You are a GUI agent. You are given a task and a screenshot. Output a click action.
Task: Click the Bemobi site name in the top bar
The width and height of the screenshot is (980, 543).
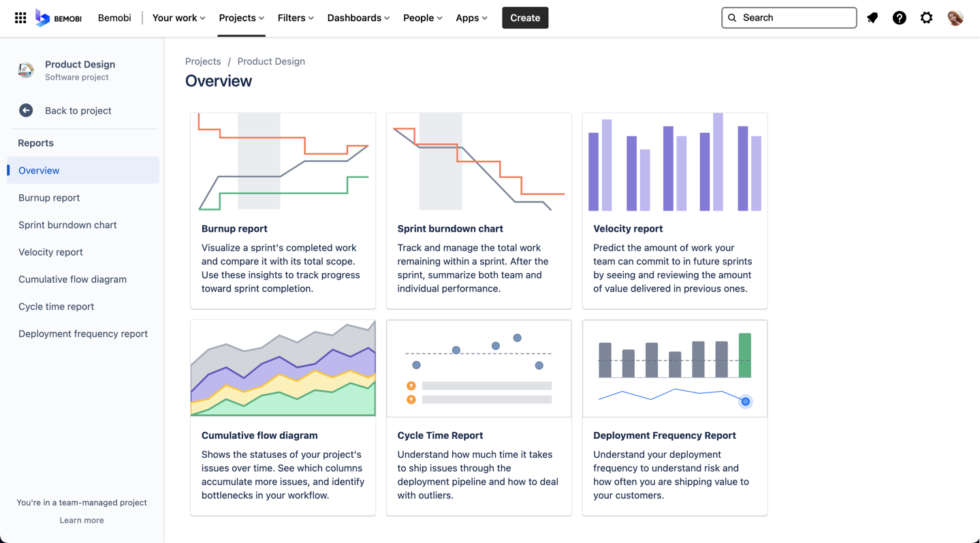tap(114, 18)
